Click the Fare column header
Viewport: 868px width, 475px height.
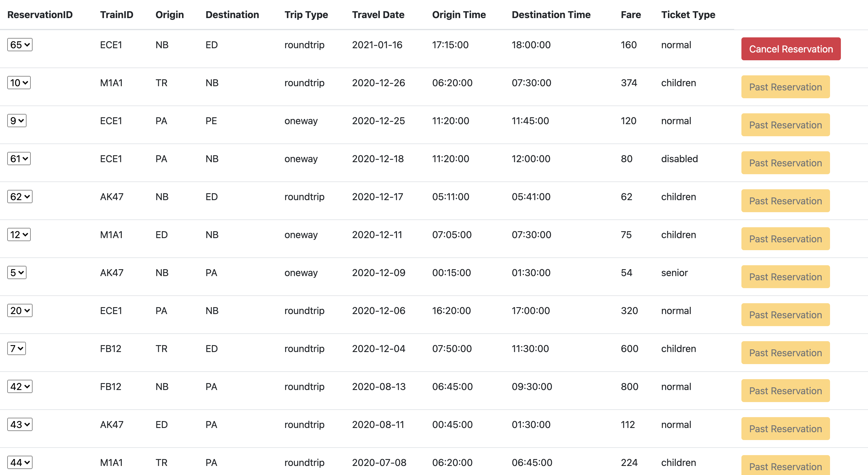[x=631, y=15]
